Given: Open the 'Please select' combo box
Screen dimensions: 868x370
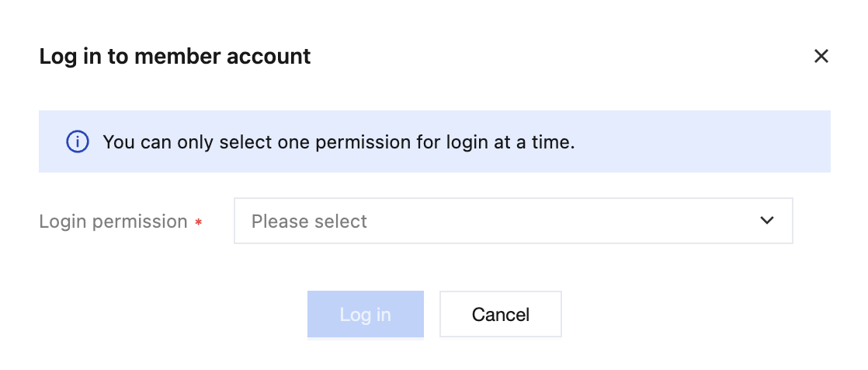Looking at the screenshot, I should pos(512,221).
